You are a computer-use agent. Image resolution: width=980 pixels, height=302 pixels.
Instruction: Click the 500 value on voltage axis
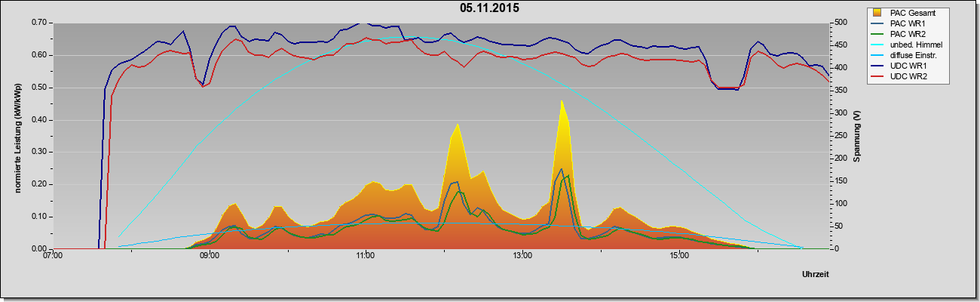pos(841,23)
